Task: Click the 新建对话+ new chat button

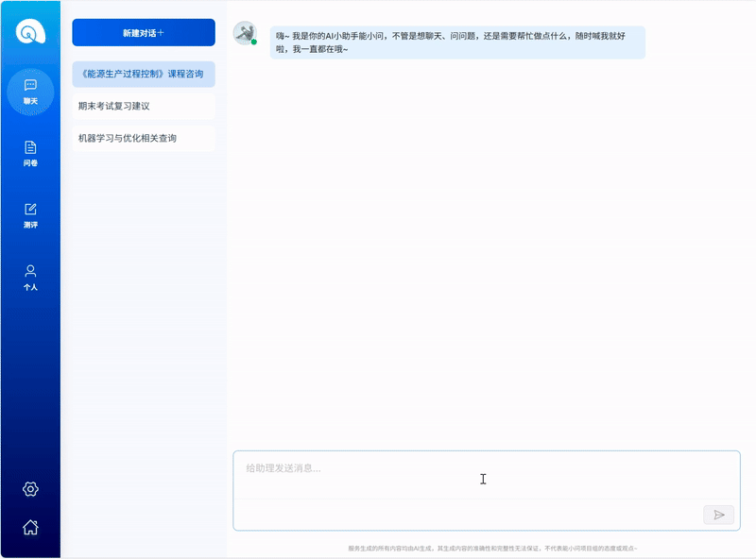Action: point(143,32)
